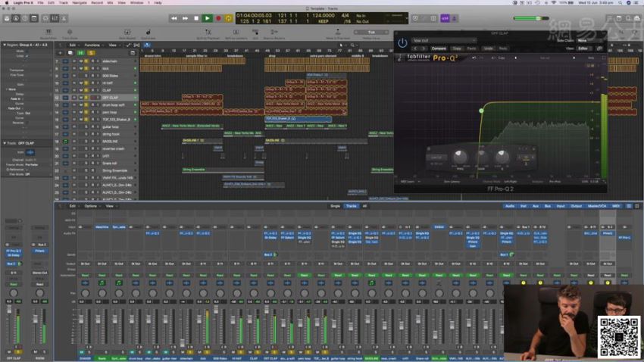Viewport: 644px width, 362px height.
Task: Toggle the green global Hide button
Action: 81,53
